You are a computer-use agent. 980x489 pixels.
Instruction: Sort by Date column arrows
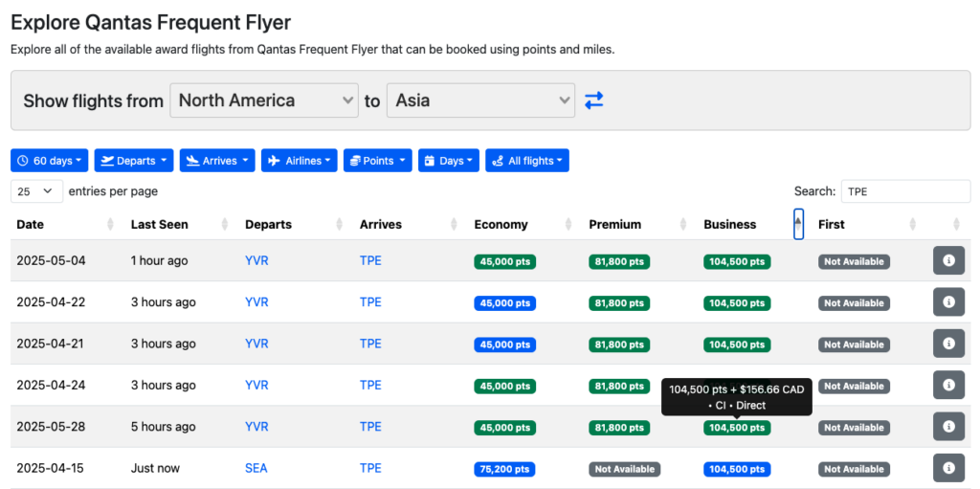111,224
